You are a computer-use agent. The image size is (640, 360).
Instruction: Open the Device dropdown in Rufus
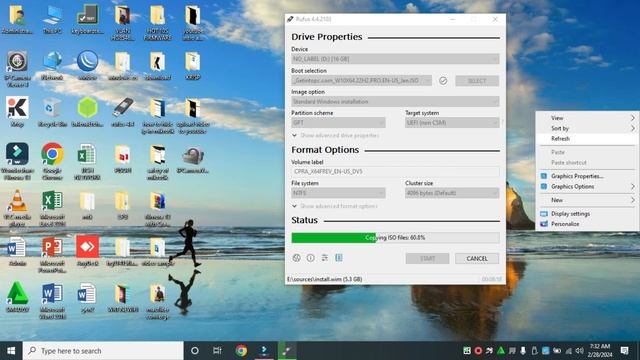(x=395, y=59)
